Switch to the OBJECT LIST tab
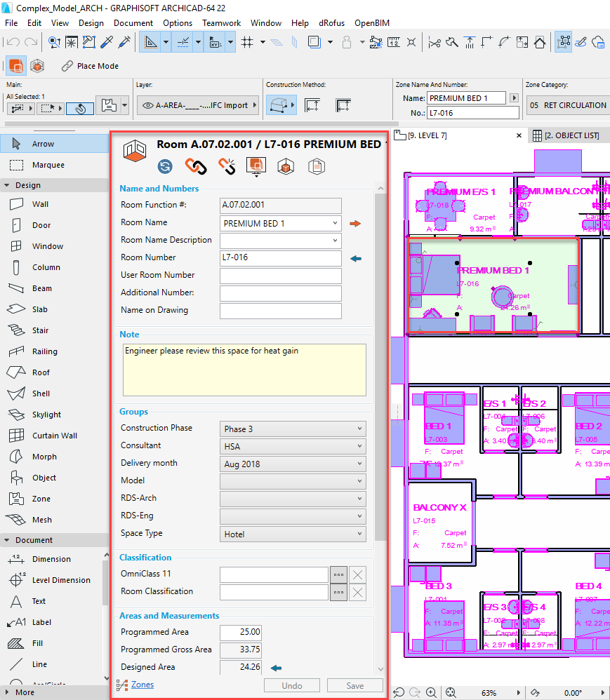The height and width of the screenshot is (700, 610). pyautogui.click(x=566, y=135)
